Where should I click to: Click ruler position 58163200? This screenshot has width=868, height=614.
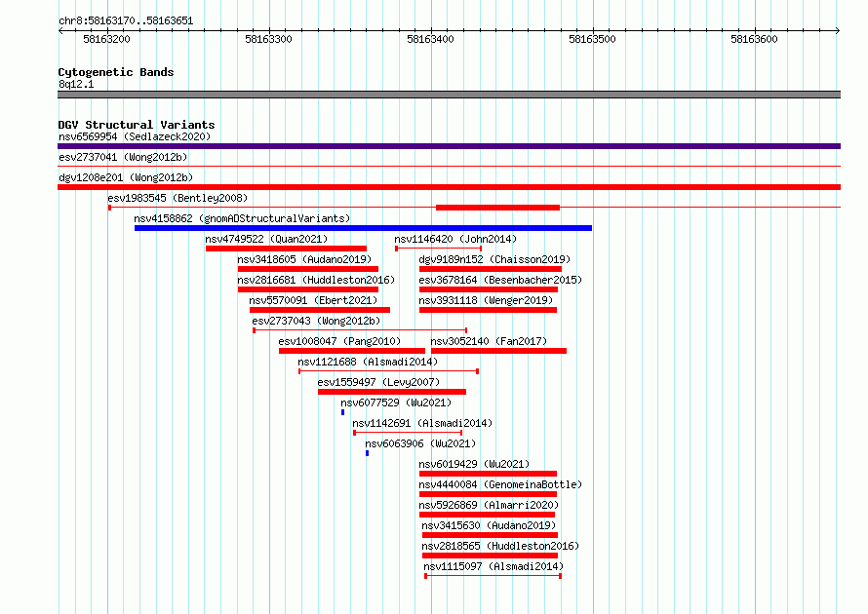106,39
